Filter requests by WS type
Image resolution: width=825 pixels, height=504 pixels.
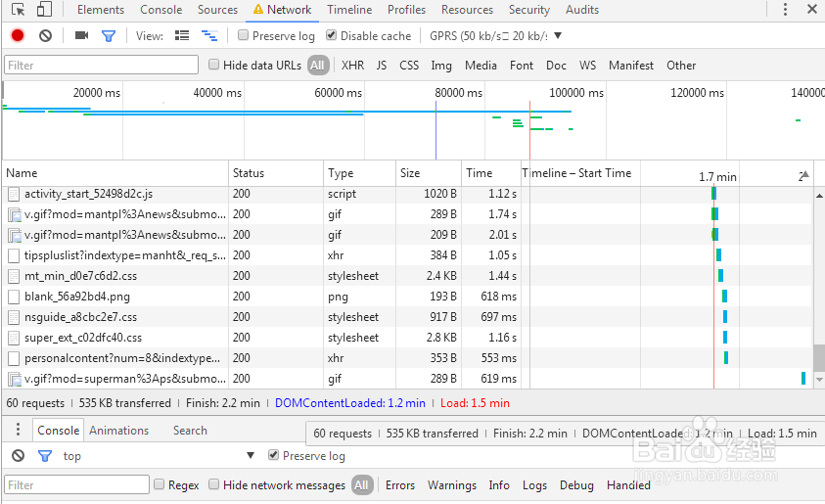[588, 66]
